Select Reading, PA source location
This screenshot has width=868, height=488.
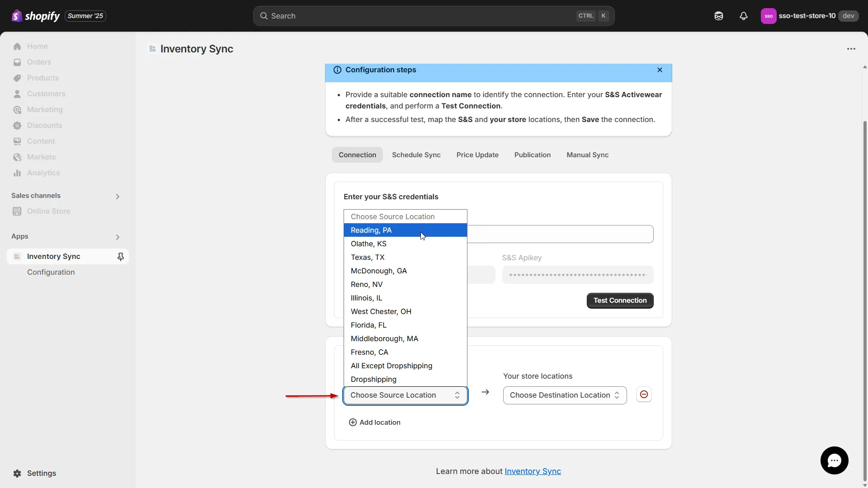pos(406,230)
